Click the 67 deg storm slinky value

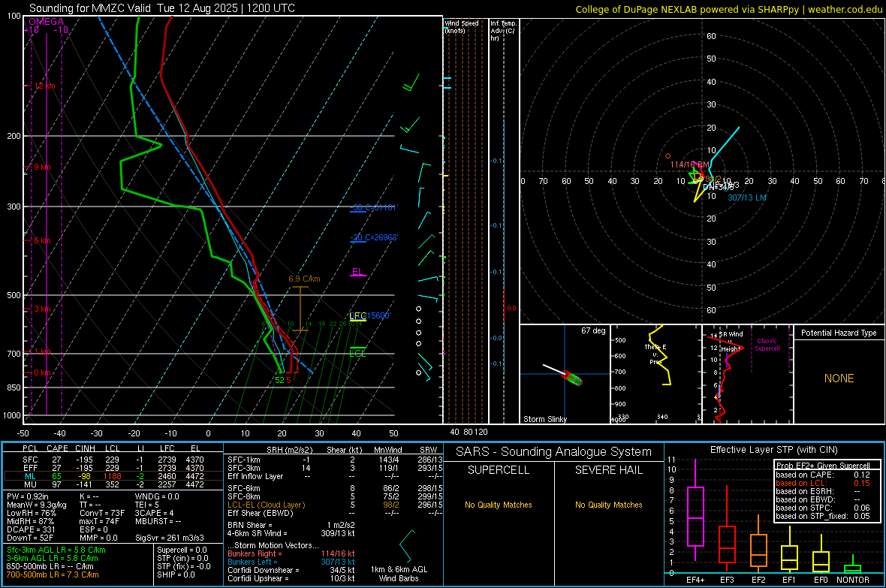593,330
